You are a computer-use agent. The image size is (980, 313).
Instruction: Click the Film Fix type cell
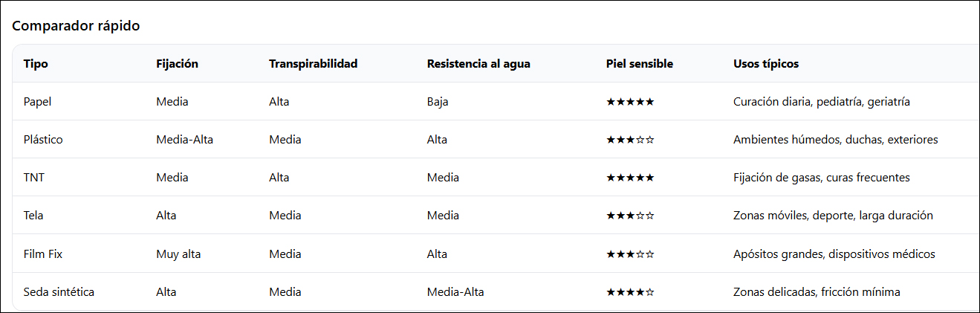point(43,254)
